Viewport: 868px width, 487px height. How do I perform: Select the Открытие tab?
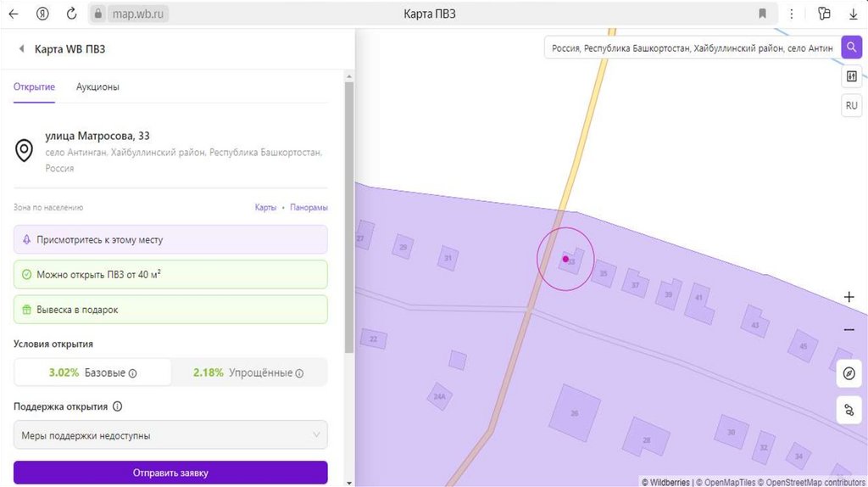coord(34,87)
